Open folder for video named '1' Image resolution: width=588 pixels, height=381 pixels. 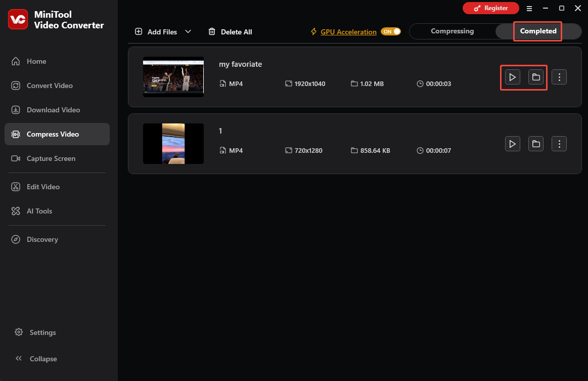tap(536, 144)
